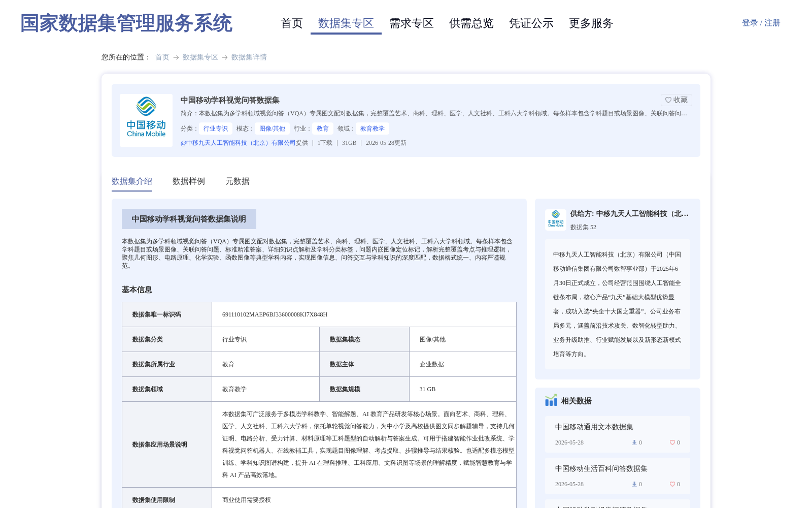
Task: Click 登录 / 注册 link
Action: pyautogui.click(x=761, y=23)
